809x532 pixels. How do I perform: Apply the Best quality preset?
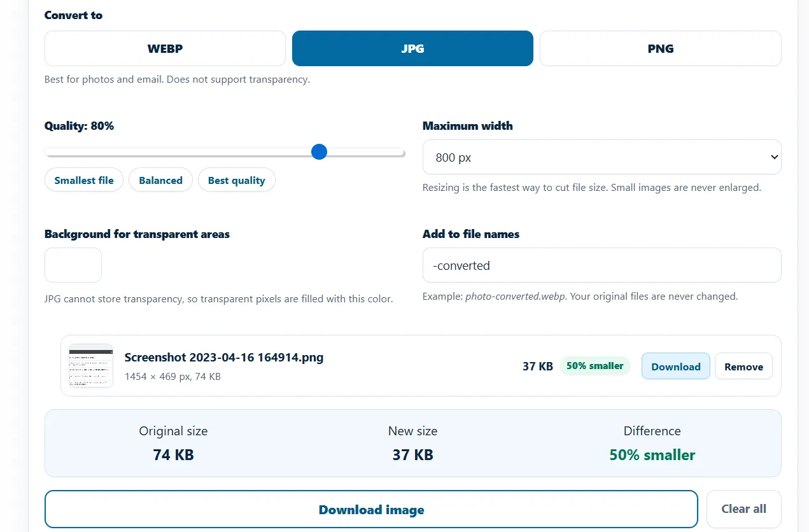237,180
